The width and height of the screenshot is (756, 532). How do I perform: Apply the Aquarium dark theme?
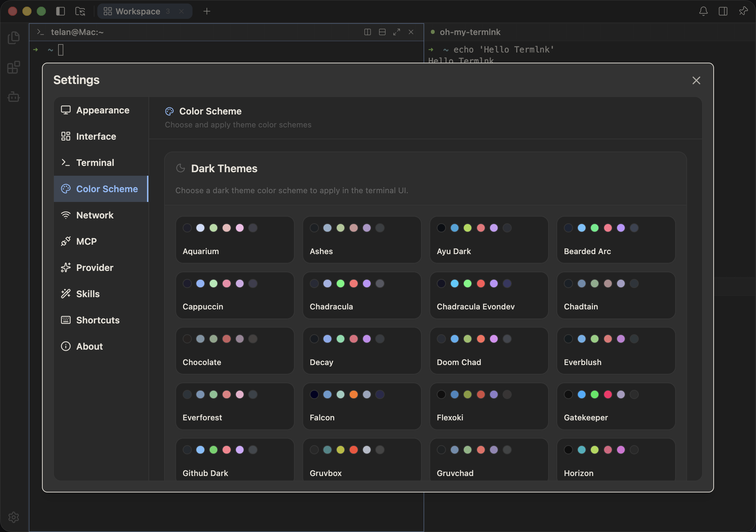[x=235, y=240]
